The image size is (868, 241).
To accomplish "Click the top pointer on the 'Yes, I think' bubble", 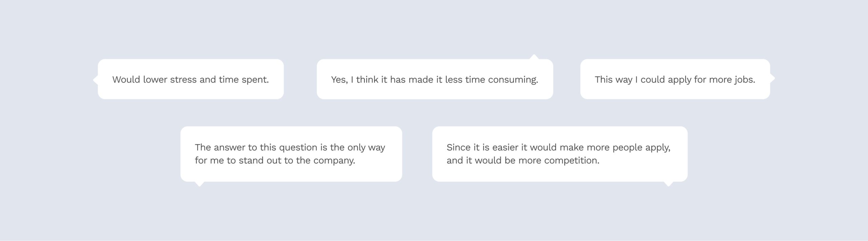I will 534,57.
